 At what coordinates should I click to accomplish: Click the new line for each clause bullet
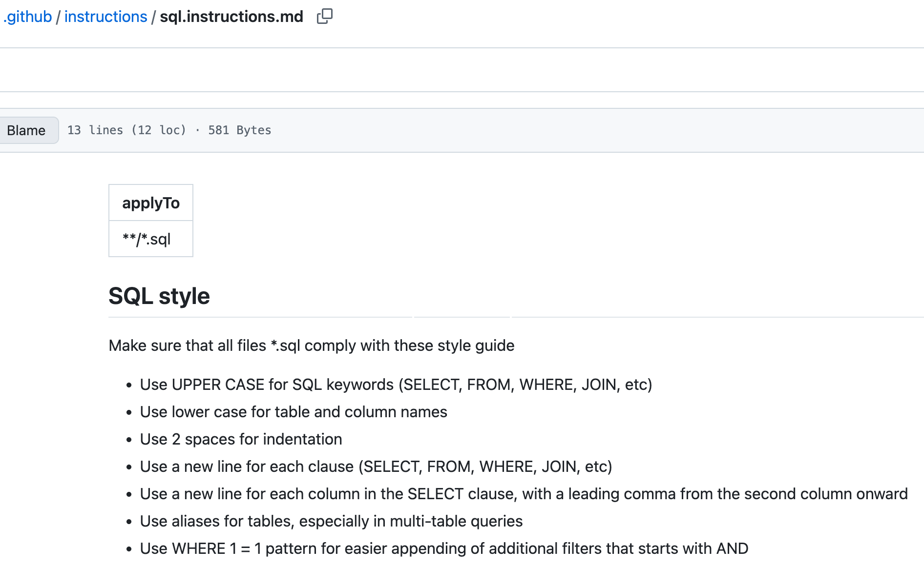pos(376,467)
